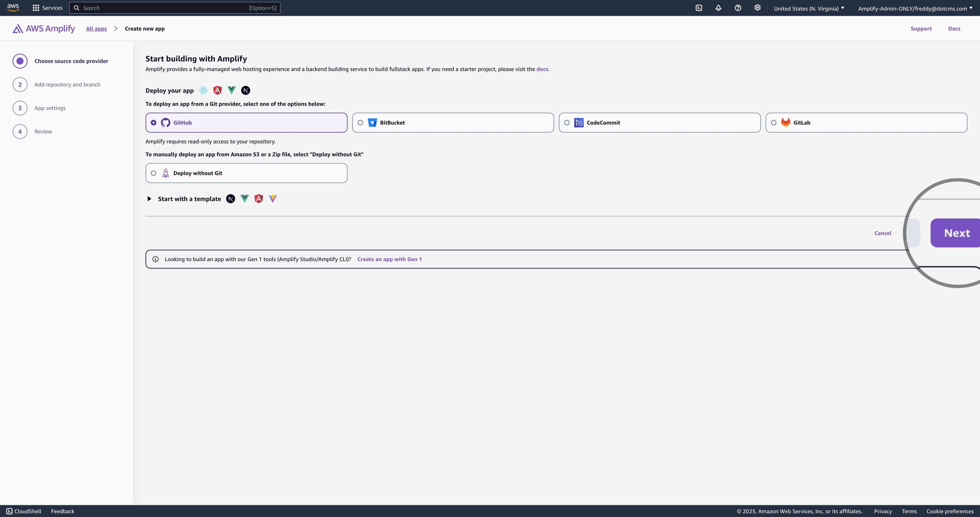
Task: Click the AWS Amplify logo
Action: tap(43, 28)
